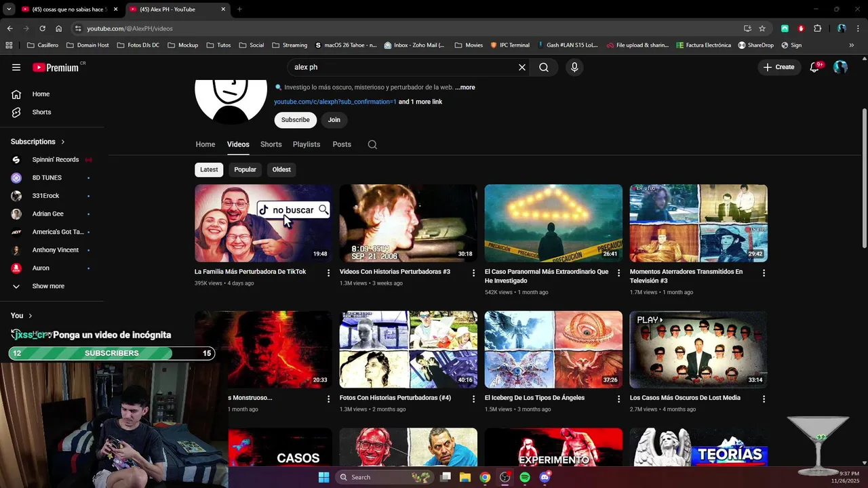Expand Subscriptions section arrow

pos(63,142)
